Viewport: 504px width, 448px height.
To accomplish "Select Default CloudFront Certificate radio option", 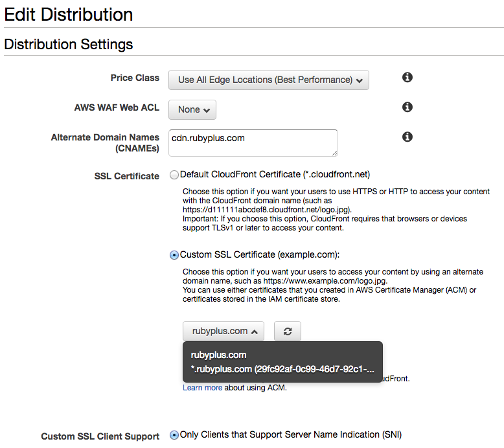I will click(174, 175).
